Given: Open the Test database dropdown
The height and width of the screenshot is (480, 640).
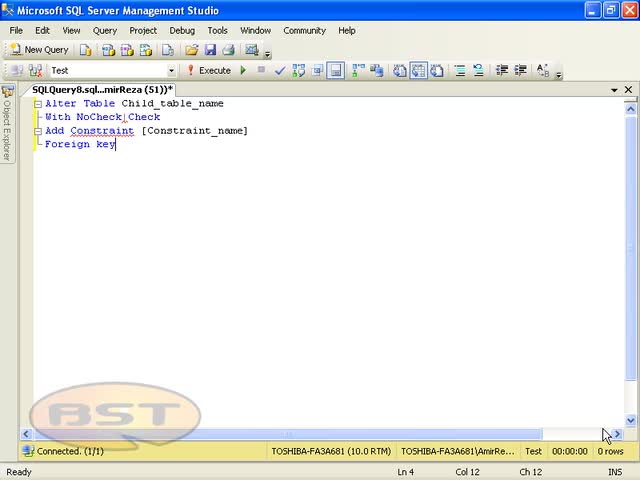Looking at the screenshot, I should (x=171, y=71).
